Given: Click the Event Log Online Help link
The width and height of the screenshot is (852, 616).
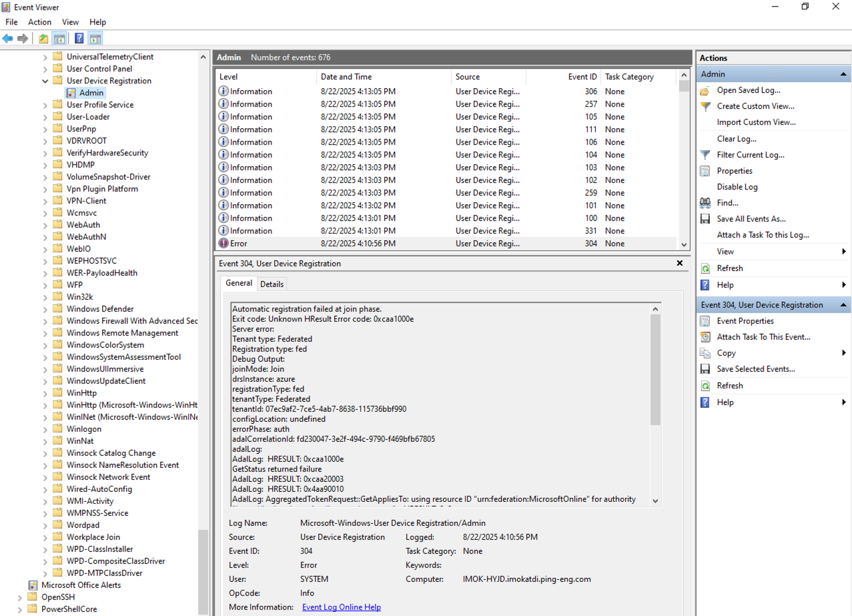Looking at the screenshot, I should 341,607.
